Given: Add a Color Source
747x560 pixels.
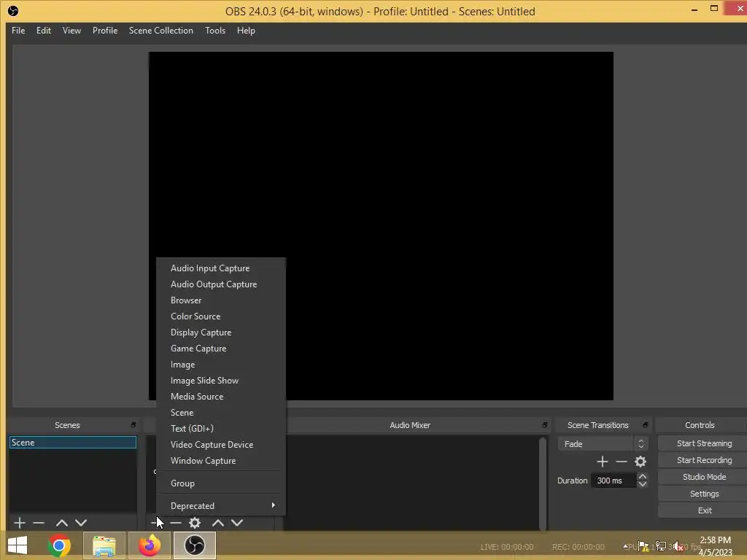Looking at the screenshot, I should coord(221,316).
